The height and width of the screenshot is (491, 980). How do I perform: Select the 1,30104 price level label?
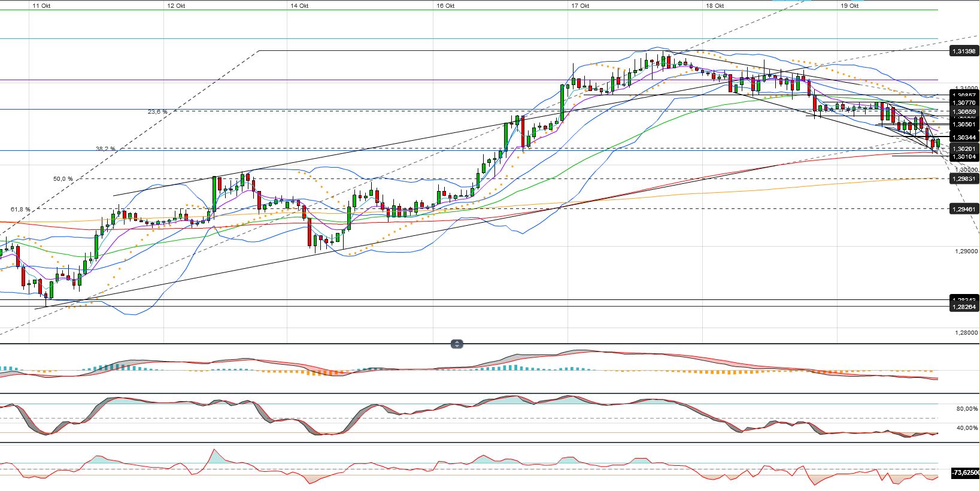click(x=964, y=157)
